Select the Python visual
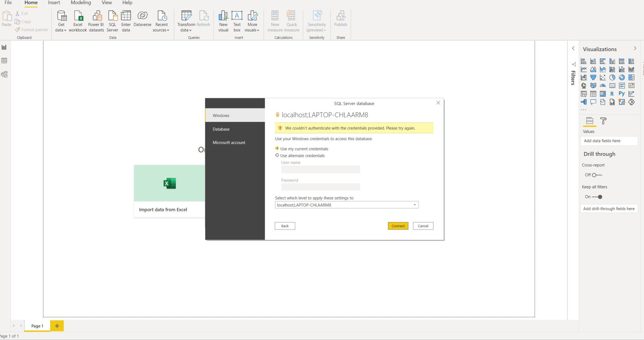Image resolution: width=644 pixels, height=340 pixels. tap(622, 94)
